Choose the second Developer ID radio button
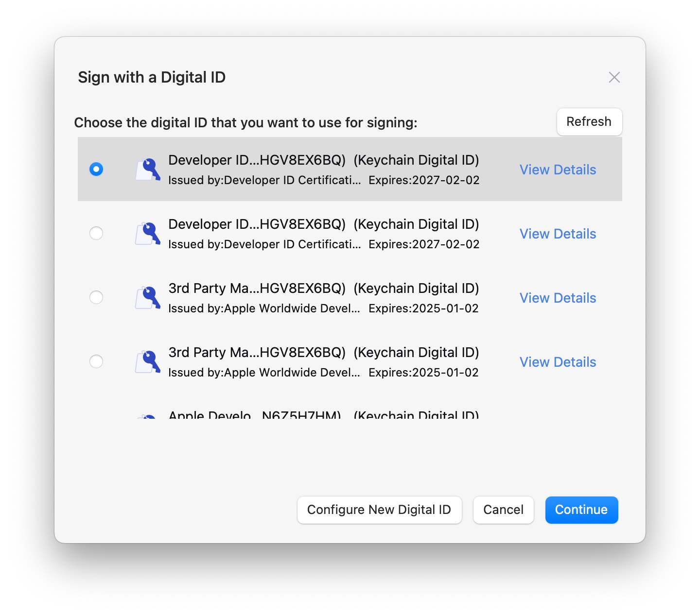 (x=96, y=234)
